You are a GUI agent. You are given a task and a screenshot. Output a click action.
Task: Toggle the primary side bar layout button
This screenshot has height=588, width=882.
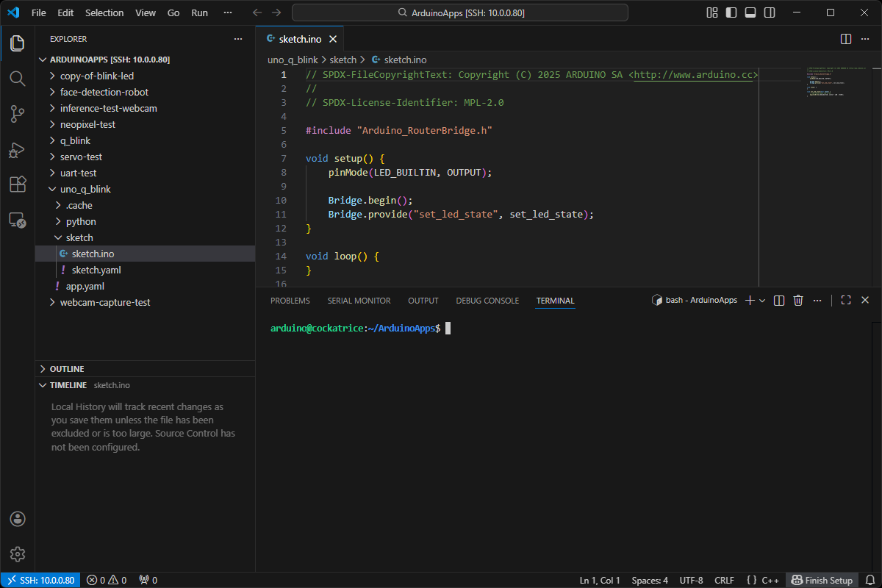coord(731,12)
